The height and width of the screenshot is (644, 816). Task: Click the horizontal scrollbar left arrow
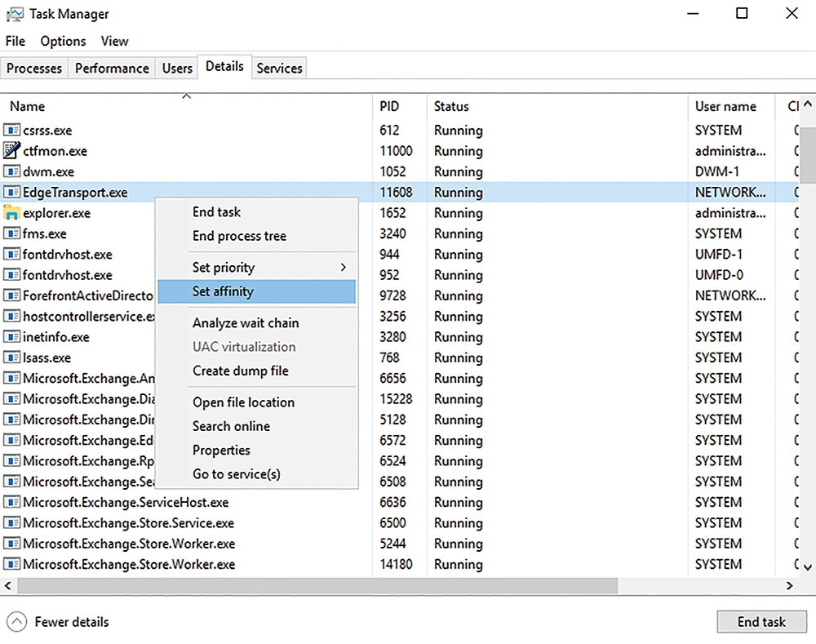[x=8, y=586]
